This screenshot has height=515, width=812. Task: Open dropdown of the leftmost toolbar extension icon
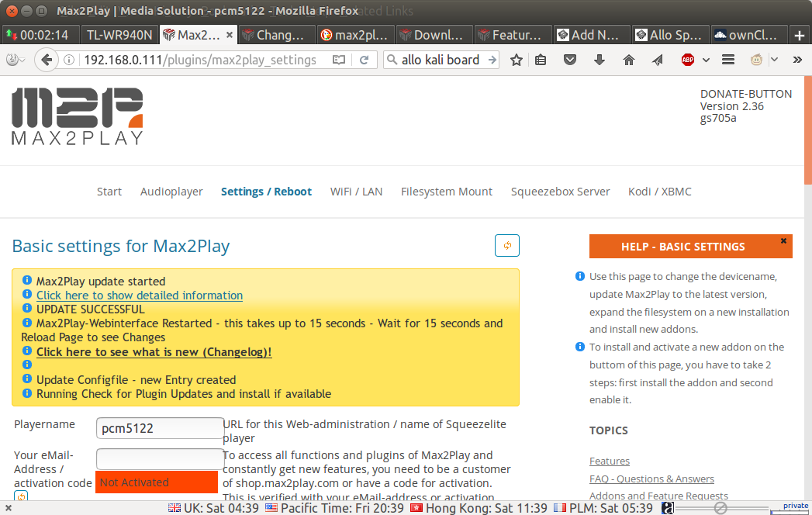[22, 60]
